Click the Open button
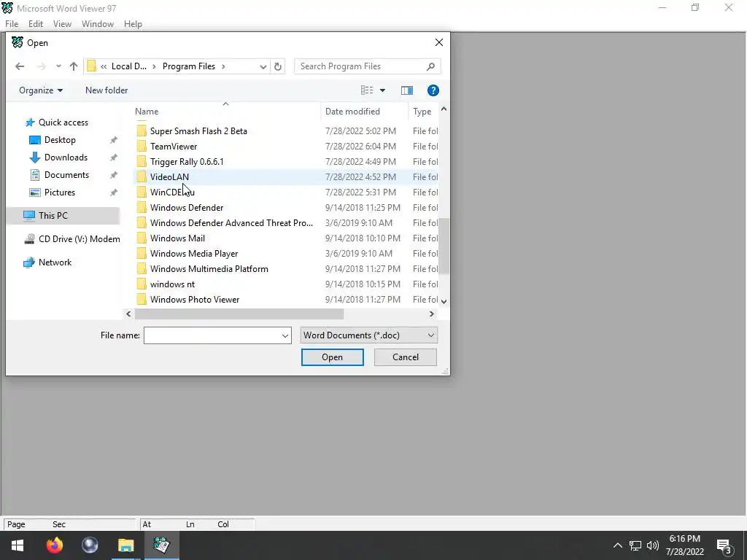Screen dimensions: 747x560 332,357
